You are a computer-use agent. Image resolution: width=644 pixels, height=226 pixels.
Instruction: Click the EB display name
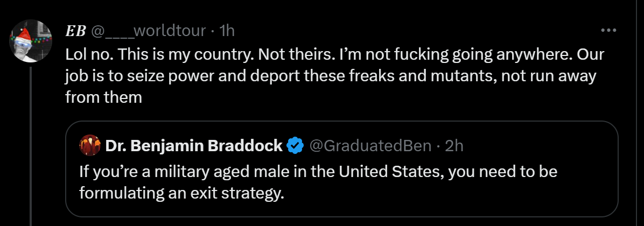coord(75,31)
